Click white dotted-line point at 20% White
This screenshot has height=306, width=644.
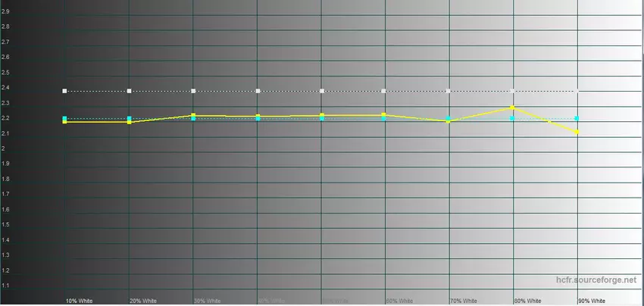click(130, 91)
